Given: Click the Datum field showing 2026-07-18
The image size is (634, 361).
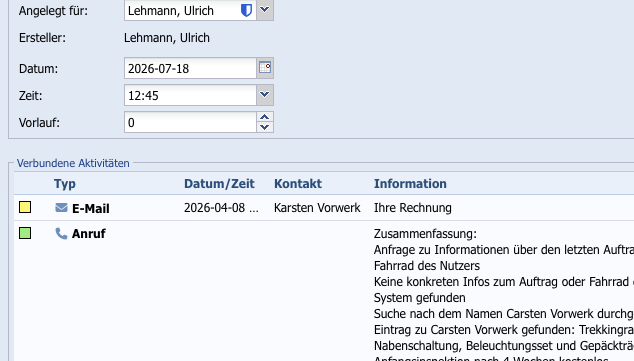Looking at the screenshot, I should [x=190, y=68].
